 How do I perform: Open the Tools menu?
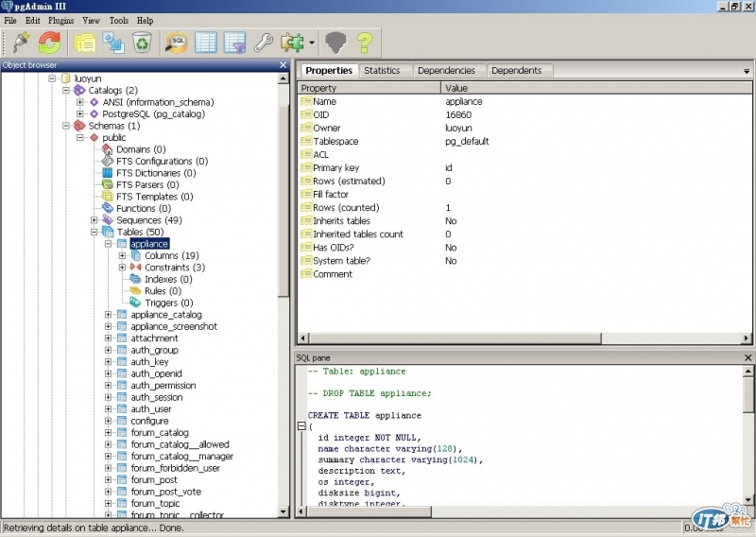tap(118, 20)
